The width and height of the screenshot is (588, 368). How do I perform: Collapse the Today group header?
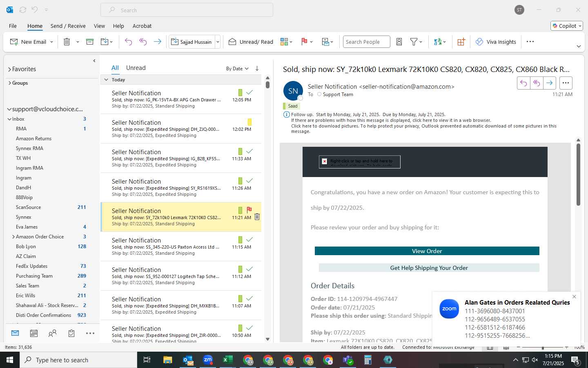[106, 80]
